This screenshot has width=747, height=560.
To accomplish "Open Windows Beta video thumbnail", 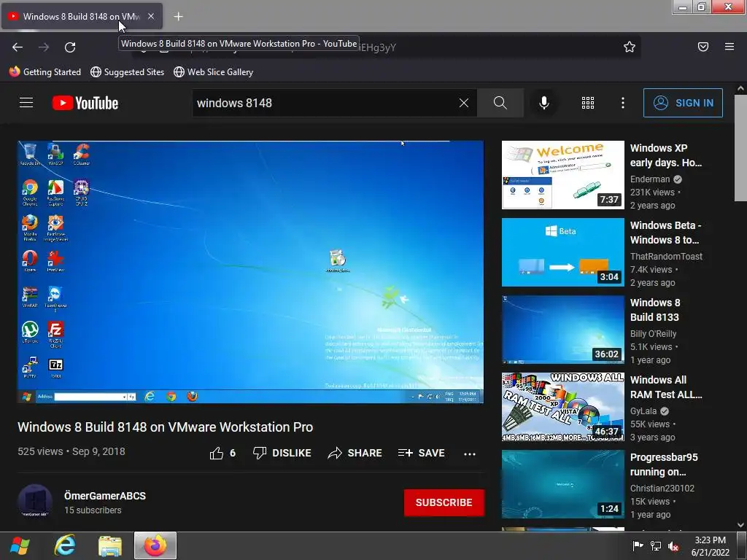I will tap(562, 252).
